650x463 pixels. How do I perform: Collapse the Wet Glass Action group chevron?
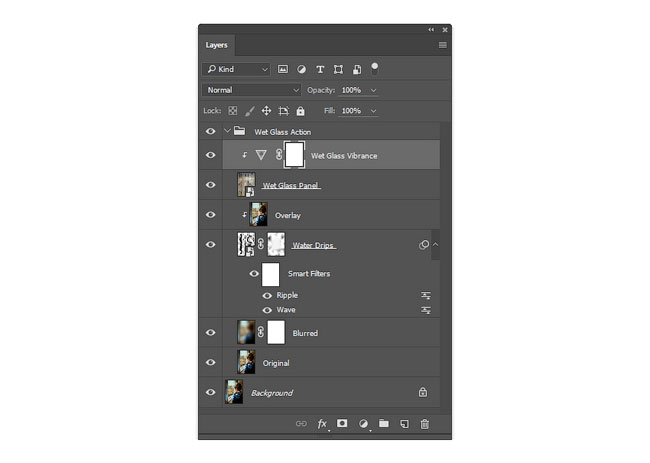pos(227,131)
